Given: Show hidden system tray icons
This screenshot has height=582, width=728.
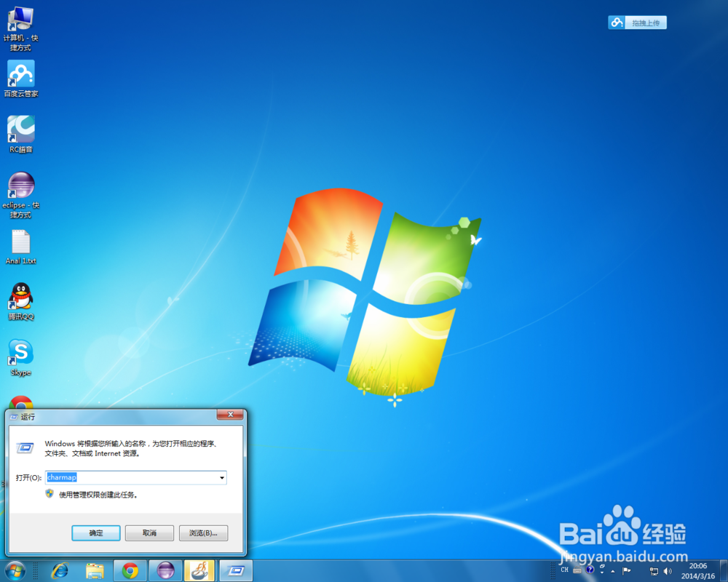Looking at the screenshot, I should coord(613,571).
